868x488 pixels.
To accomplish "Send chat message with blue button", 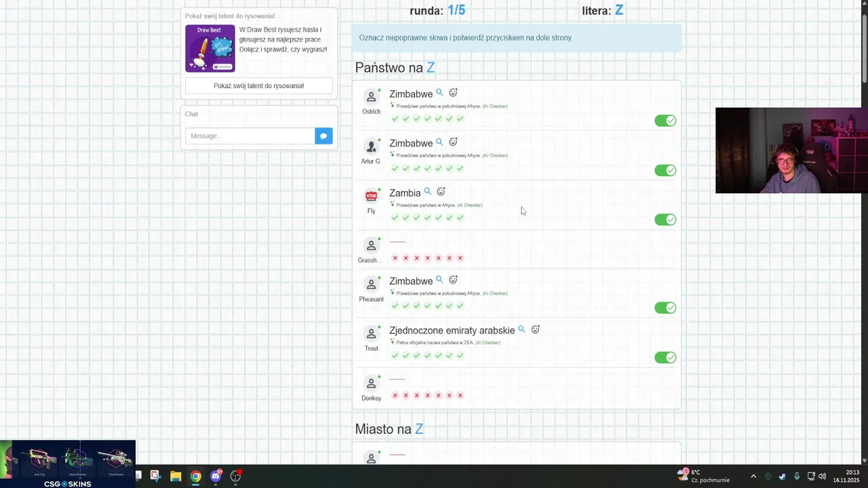I will tap(323, 136).
